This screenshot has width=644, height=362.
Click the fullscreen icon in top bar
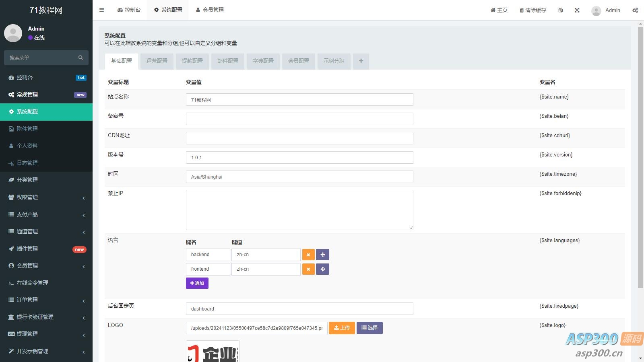tap(577, 10)
